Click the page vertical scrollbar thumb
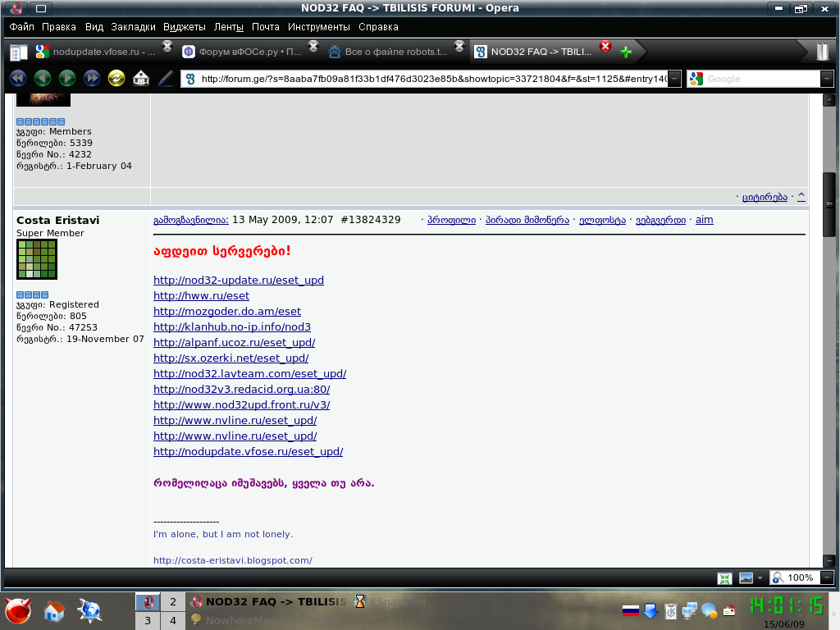Screen dimensions: 840x630 [829, 204]
